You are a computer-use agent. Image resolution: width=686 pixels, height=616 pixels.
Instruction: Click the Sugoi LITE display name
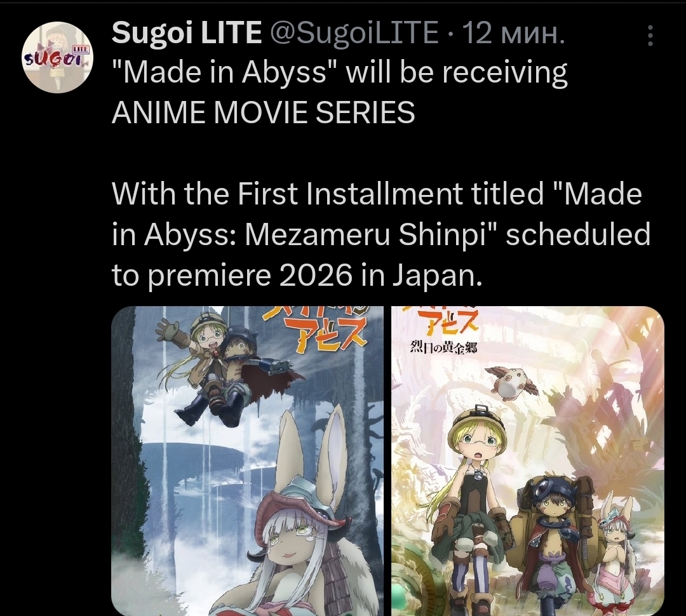[x=187, y=33]
